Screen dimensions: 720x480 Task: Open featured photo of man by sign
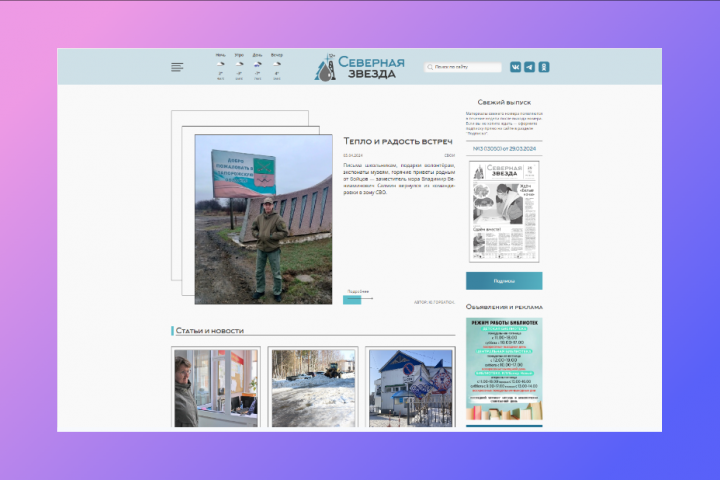click(x=264, y=219)
